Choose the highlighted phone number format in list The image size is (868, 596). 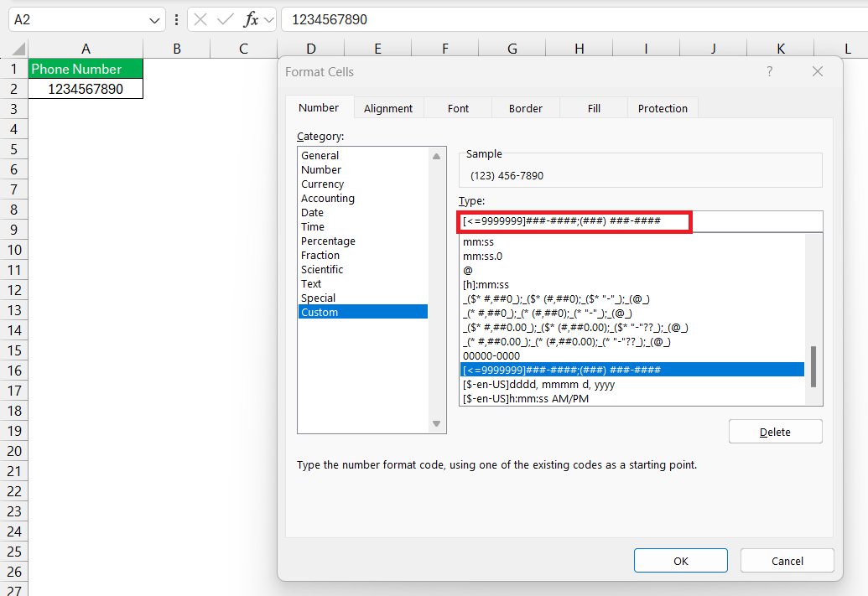pos(632,370)
